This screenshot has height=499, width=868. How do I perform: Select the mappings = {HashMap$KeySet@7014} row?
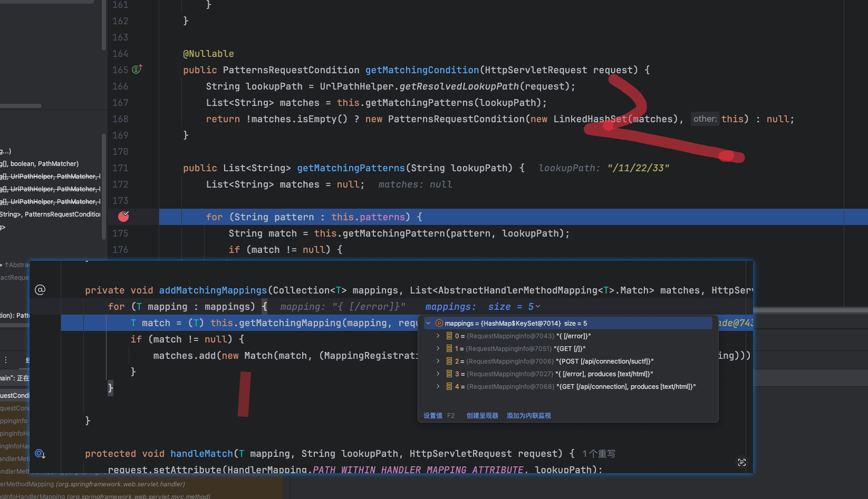[568, 324]
